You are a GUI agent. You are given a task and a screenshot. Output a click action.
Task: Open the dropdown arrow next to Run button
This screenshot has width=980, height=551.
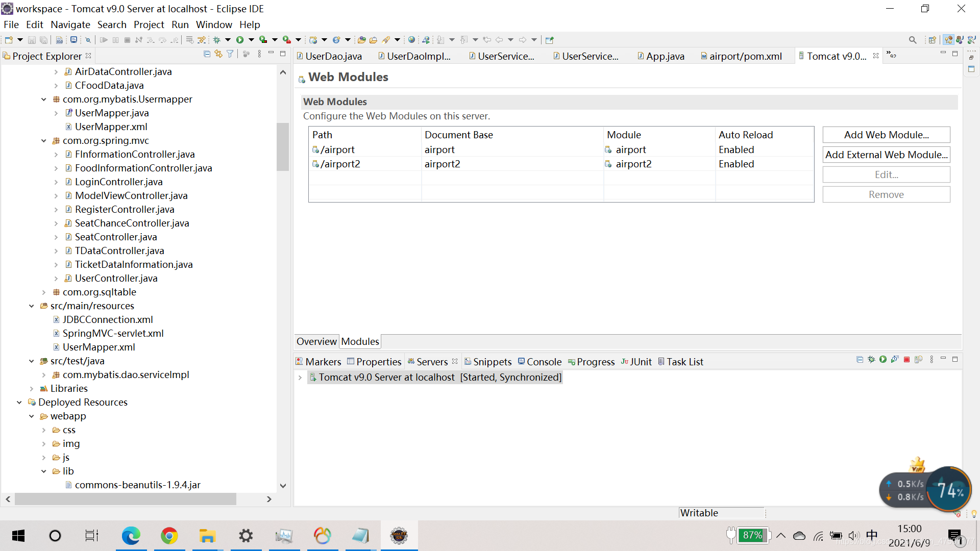(251, 40)
